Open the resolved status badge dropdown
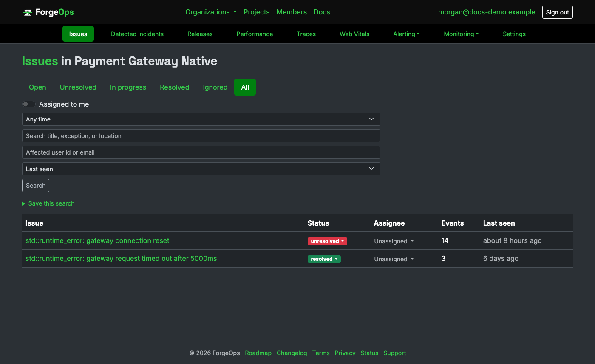 click(x=324, y=259)
